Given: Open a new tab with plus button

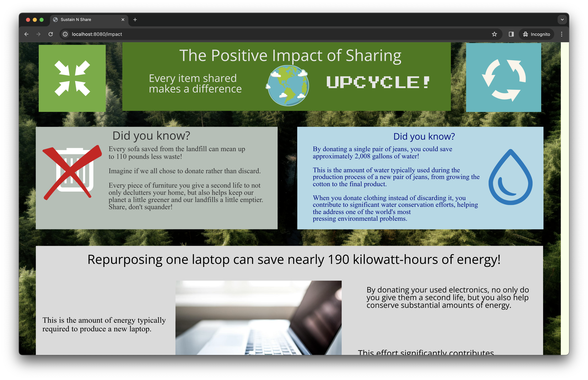Looking at the screenshot, I should click(x=135, y=20).
